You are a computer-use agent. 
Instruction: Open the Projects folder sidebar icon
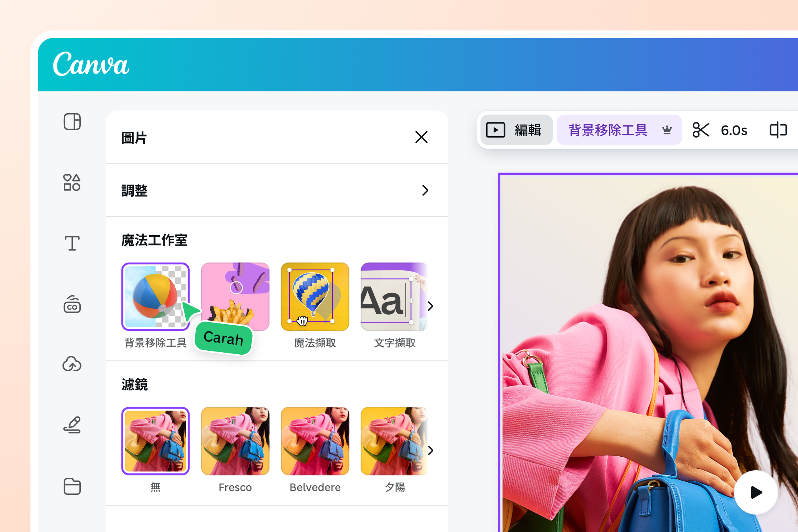(72, 486)
